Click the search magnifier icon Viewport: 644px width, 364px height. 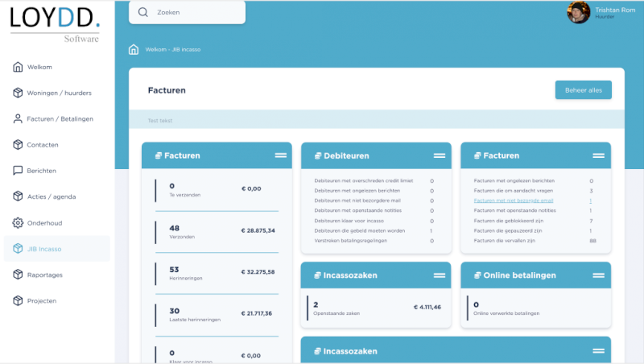[143, 13]
